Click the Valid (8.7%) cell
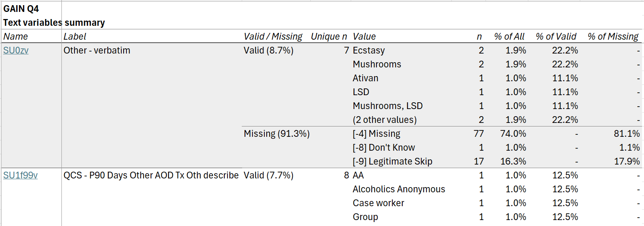644x226 pixels. point(268,50)
